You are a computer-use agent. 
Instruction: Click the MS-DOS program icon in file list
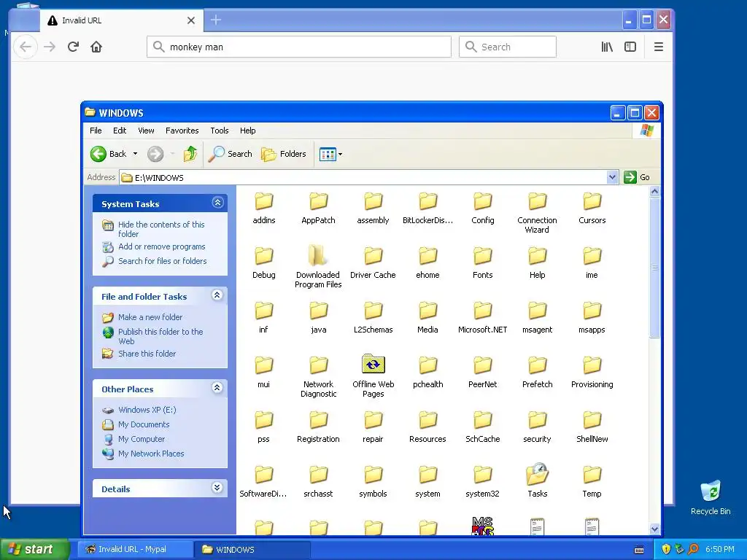tap(483, 526)
